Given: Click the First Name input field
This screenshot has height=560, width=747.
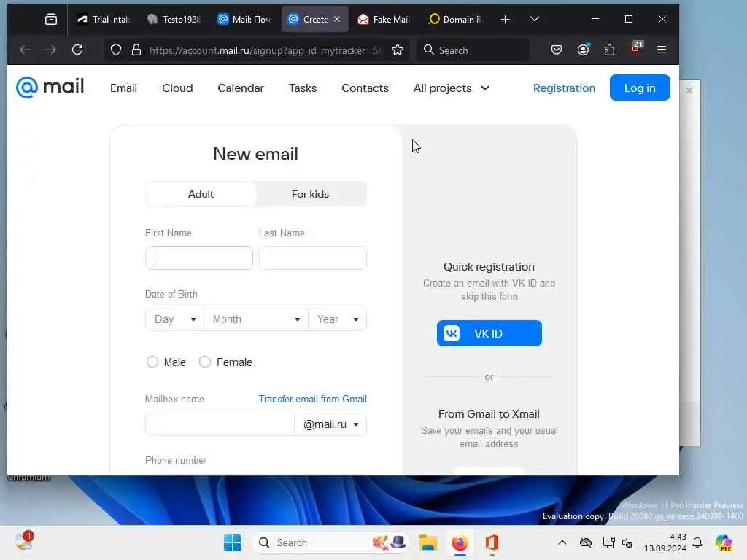Looking at the screenshot, I should [199, 258].
